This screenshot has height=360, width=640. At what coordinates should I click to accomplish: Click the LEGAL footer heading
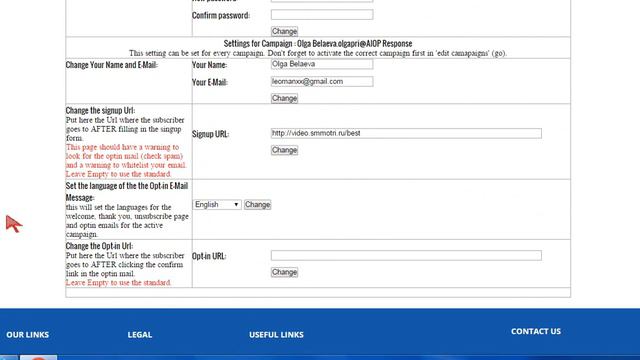pos(140,335)
